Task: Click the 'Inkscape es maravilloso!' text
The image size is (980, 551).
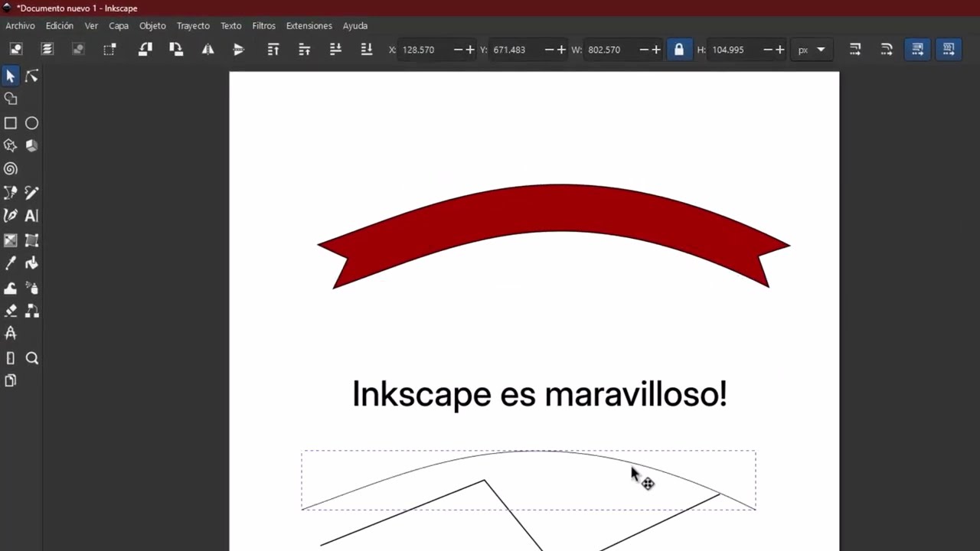Action: pos(539,395)
